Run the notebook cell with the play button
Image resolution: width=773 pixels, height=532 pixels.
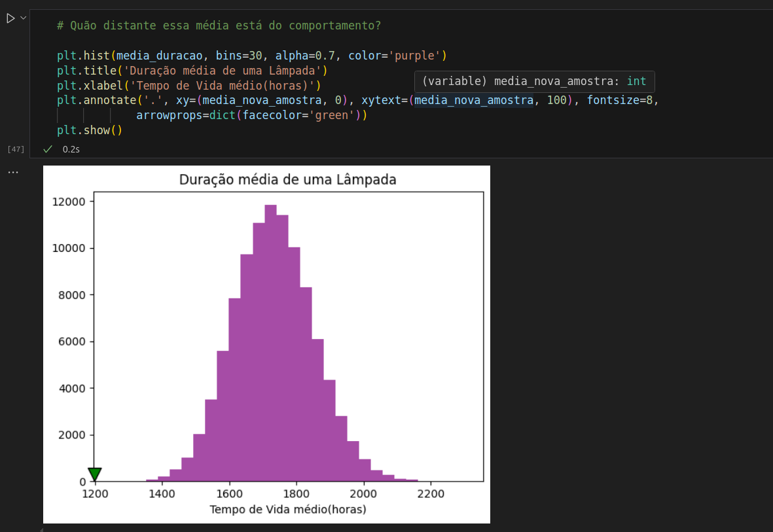click(x=10, y=18)
